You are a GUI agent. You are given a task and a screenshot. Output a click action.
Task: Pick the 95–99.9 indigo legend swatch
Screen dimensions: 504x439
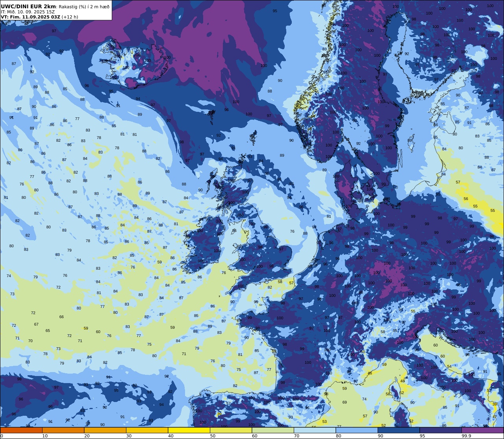click(441, 430)
